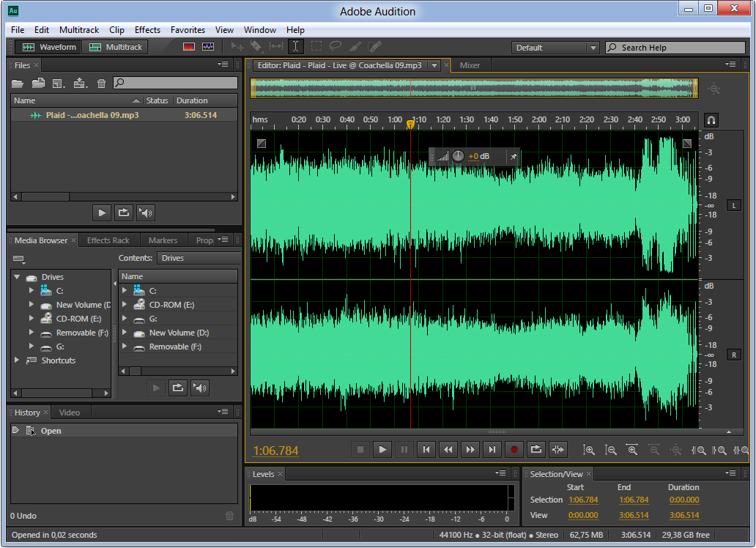Click Move Playhead to Previous
Screen dimensions: 756x548
tap(426, 450)
